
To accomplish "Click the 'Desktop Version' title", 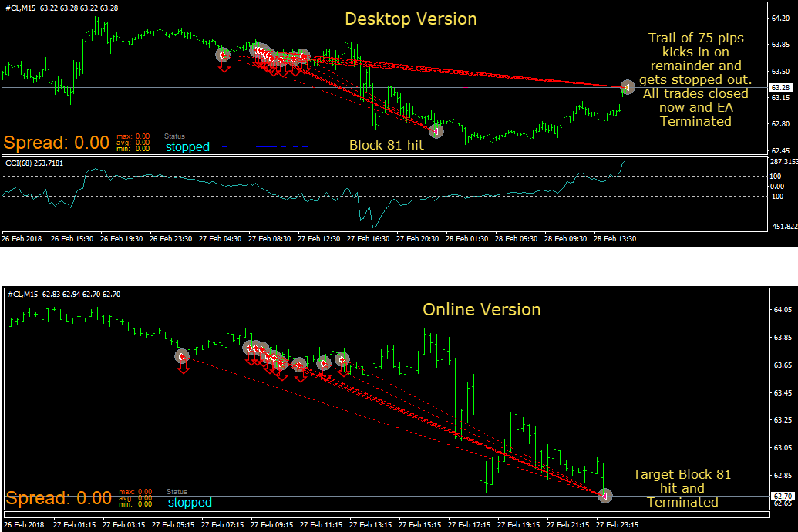I will pyautogui.click(x=411, y=19).
